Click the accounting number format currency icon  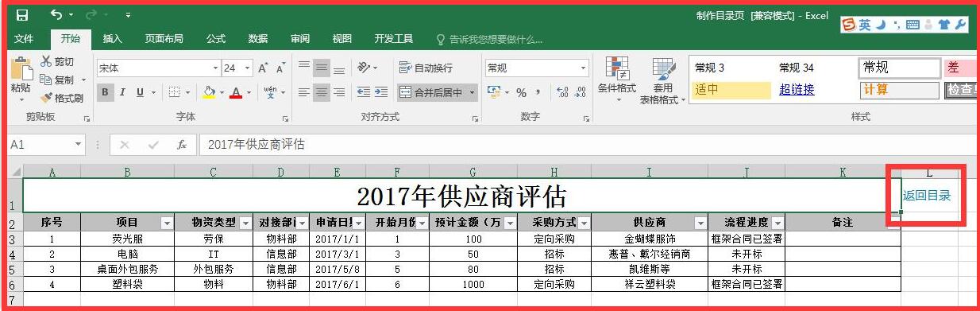point(494,92)
